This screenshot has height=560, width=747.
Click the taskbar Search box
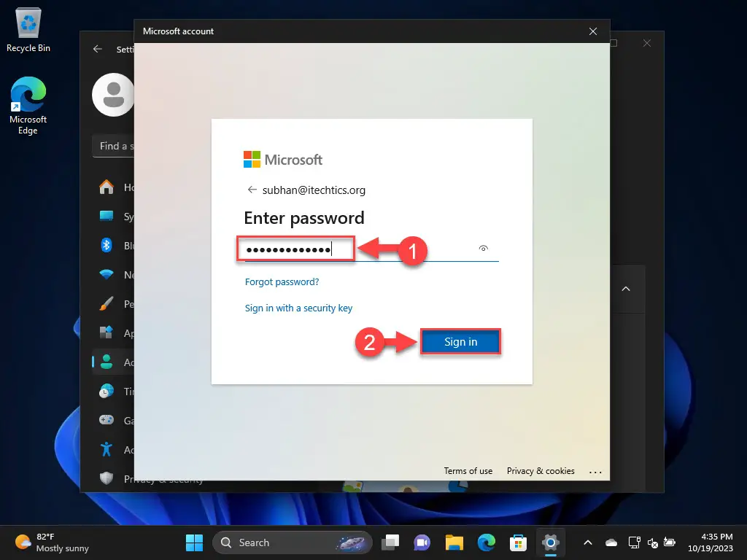(x=292, y=542)
